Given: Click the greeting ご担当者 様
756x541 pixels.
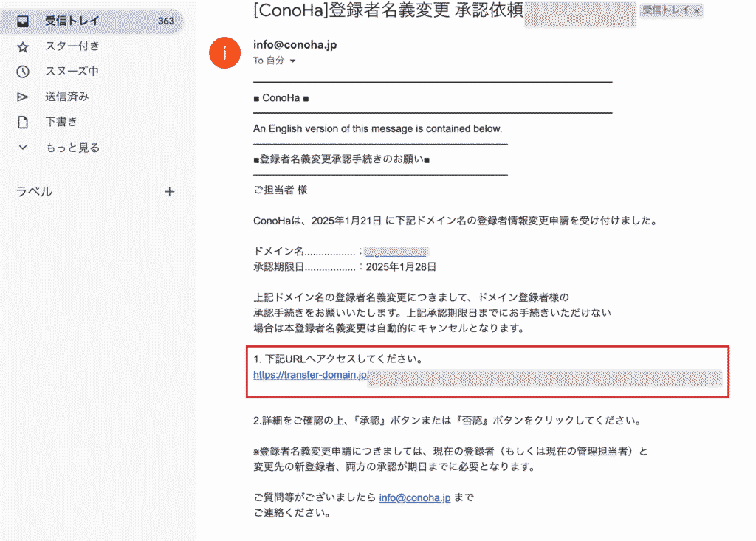Looking at the screenshot, I should [280, 190].
